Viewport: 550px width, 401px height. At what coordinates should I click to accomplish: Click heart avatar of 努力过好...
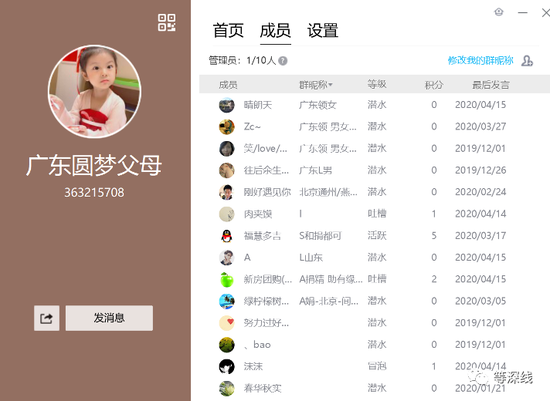pyautogui.click(x=227, y=323)
